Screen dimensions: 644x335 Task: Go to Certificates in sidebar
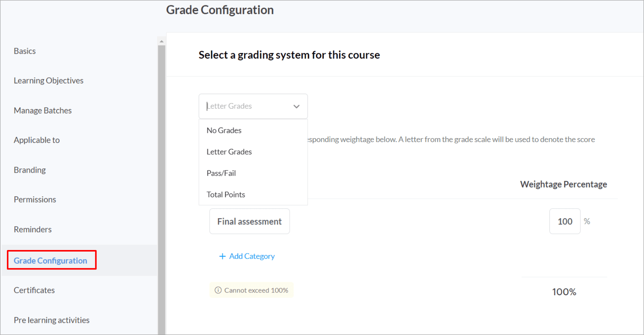(x=34, y=290)
